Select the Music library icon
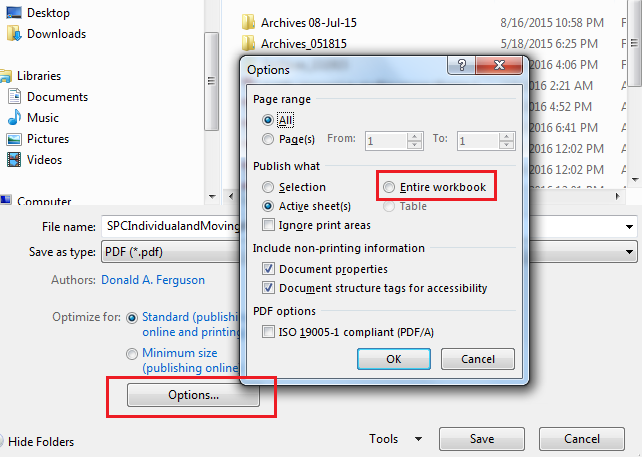 click(x=14, y=118)
